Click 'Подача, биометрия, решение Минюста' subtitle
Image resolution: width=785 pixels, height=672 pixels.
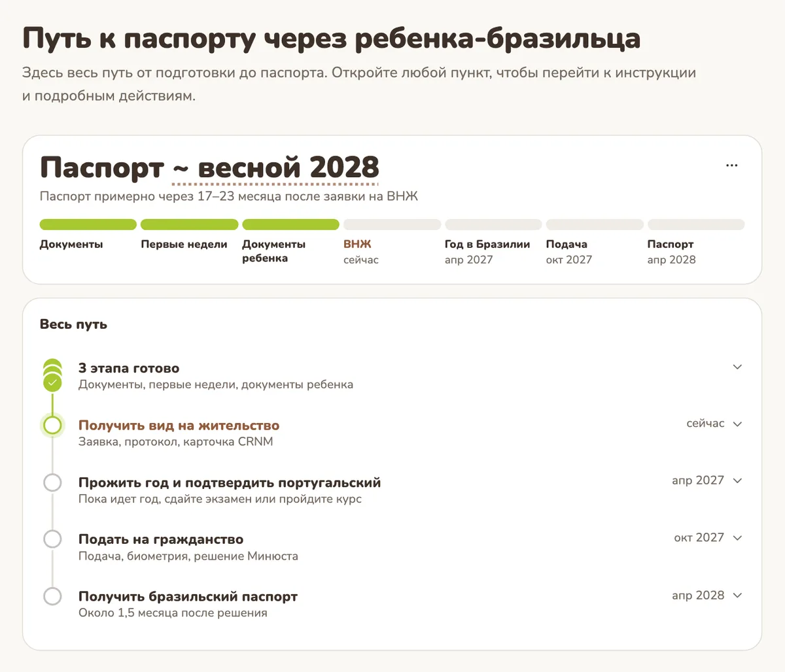[x=188, y=556]
